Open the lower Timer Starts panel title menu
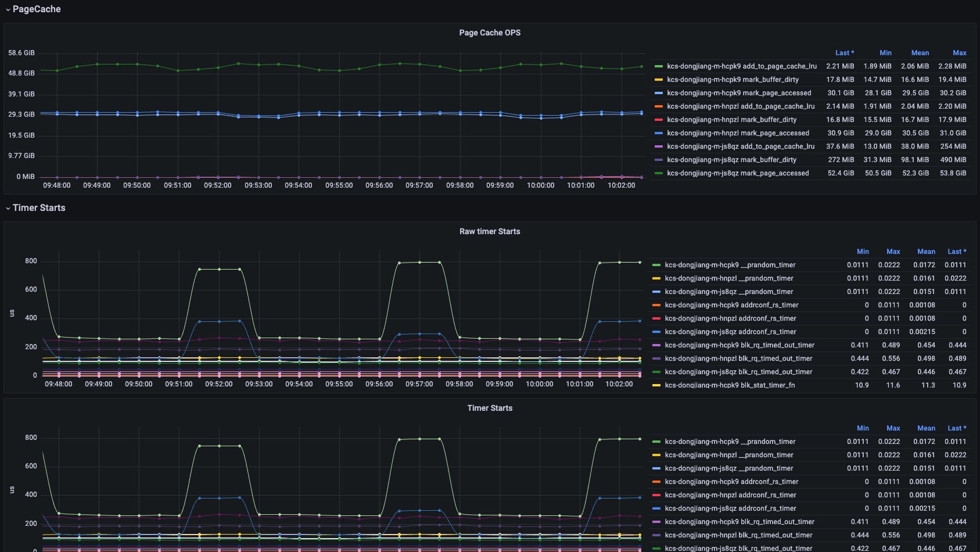Image resolution: width=980 pixels, height=552 pixels. point(490,408)
